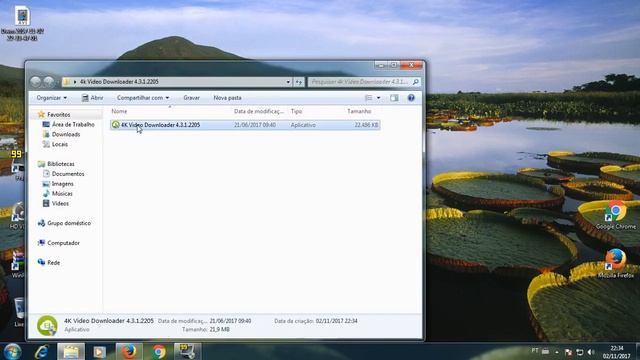The height and width of the screenshot is (360, 640).
Task: Show hidden tray icons arrow
Action: pyautogui.click(x=557, y=351)
